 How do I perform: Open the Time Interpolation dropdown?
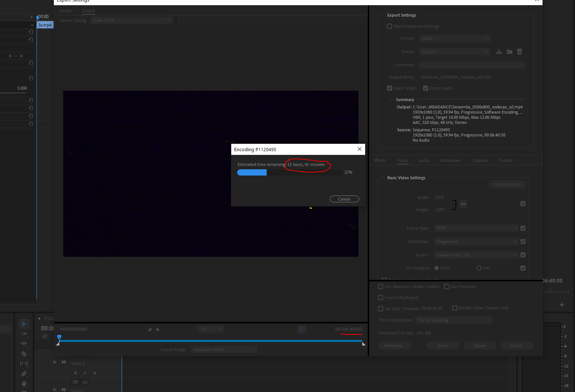[x=454, y=320]
